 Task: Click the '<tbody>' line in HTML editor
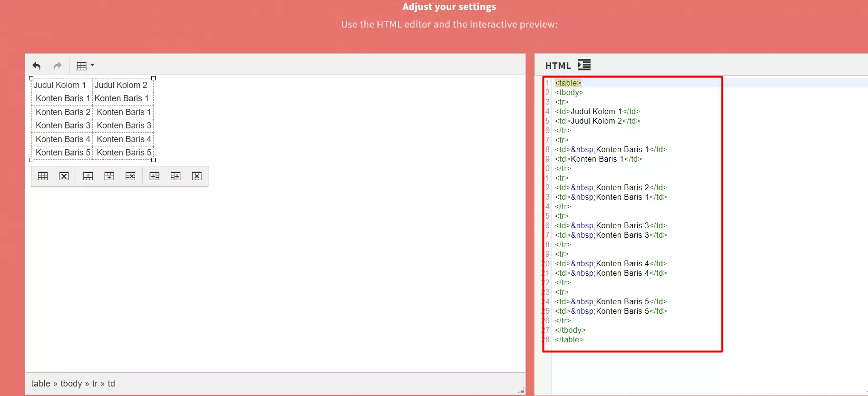pos(569,92)
